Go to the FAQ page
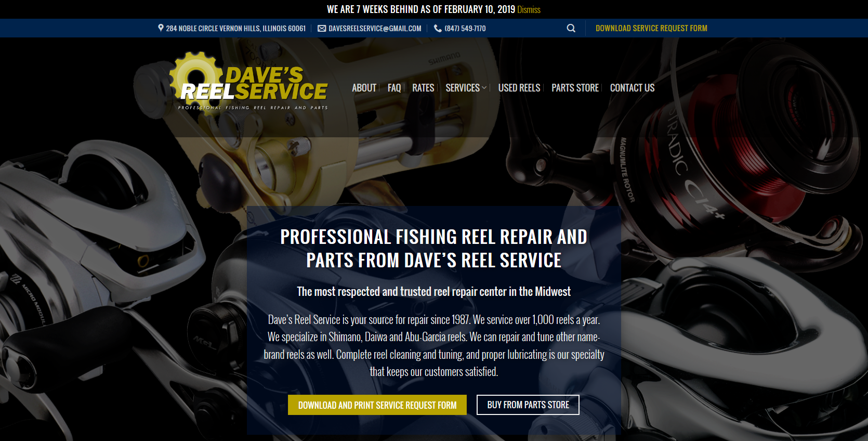868x441 pixels. tap(394, 87)
